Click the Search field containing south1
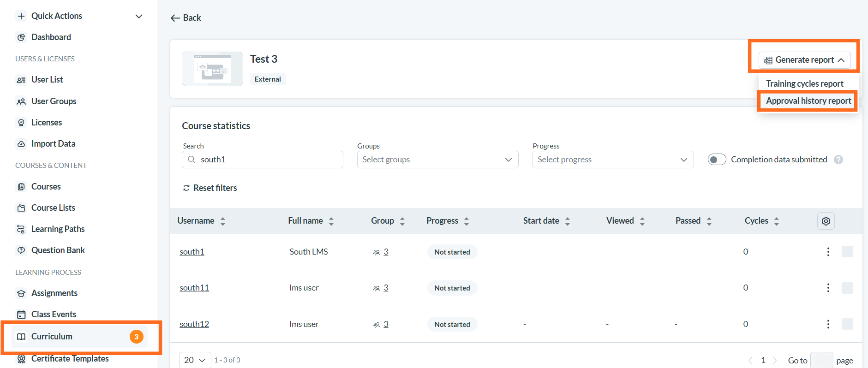The width and height of the screenshot is (868, 368). tap(263, 160)
